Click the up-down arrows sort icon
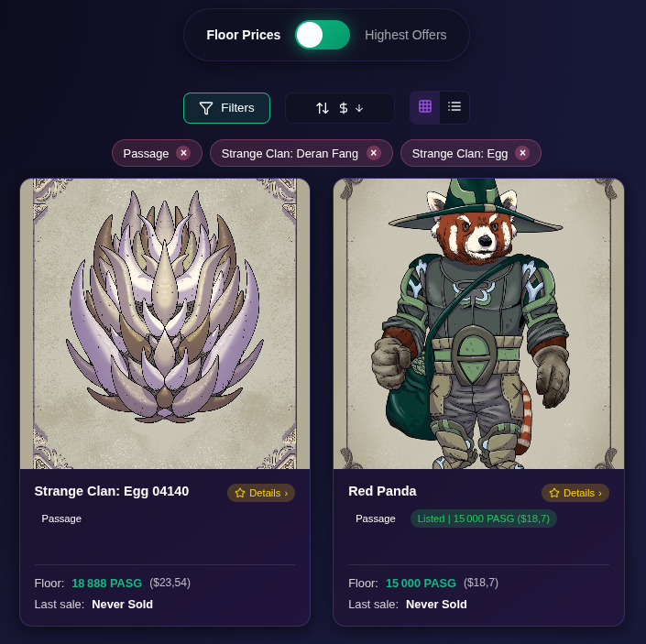This screenshot has width=646, height=644. point(323,108)
